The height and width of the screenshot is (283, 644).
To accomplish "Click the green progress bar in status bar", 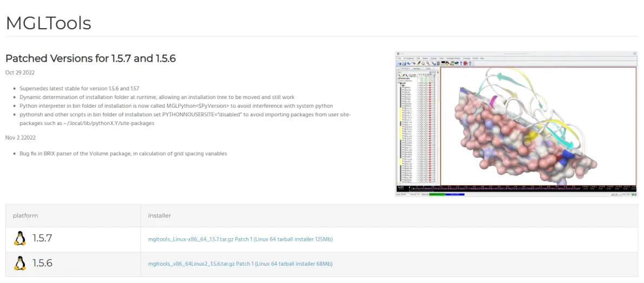I will 437,194.
